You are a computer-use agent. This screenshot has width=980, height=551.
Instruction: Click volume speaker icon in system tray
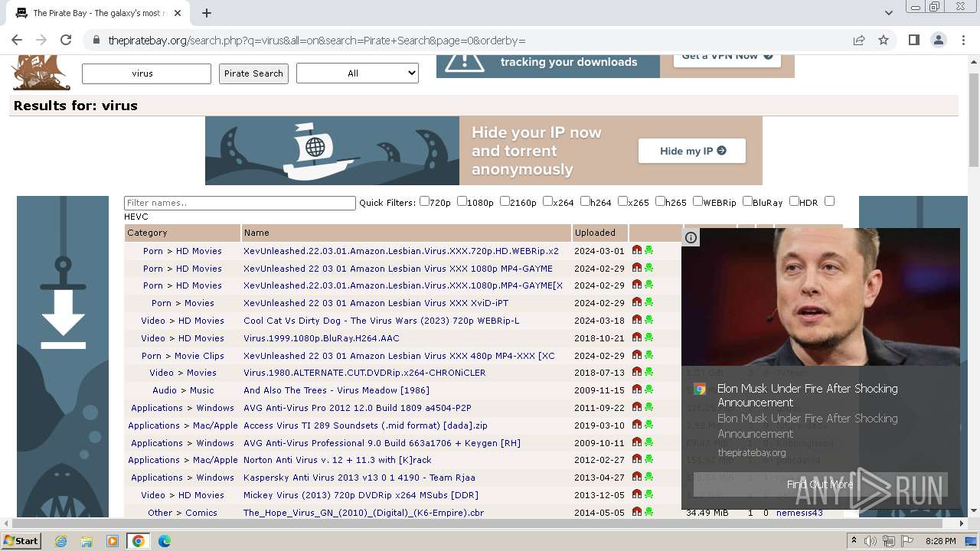pos(871,541)
